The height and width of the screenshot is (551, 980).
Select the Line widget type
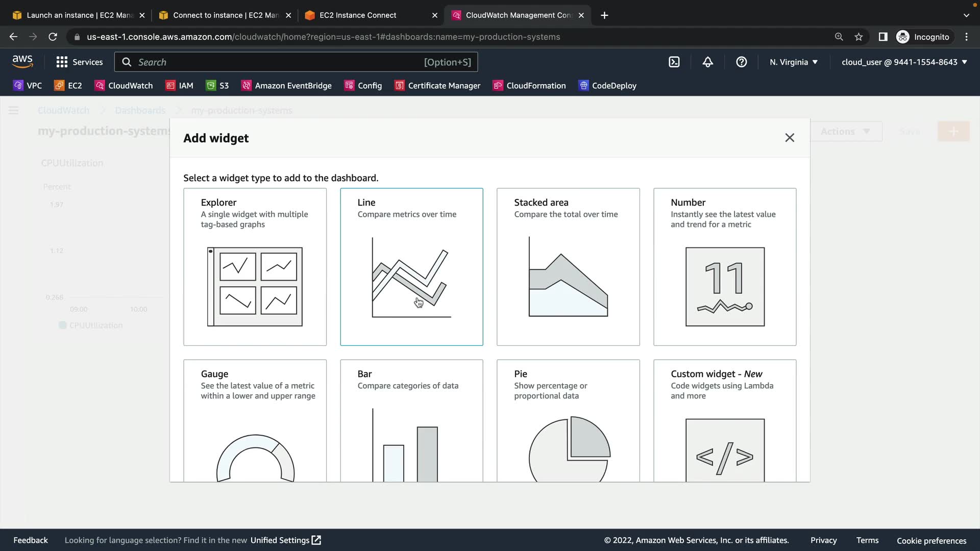click(411, 266)
